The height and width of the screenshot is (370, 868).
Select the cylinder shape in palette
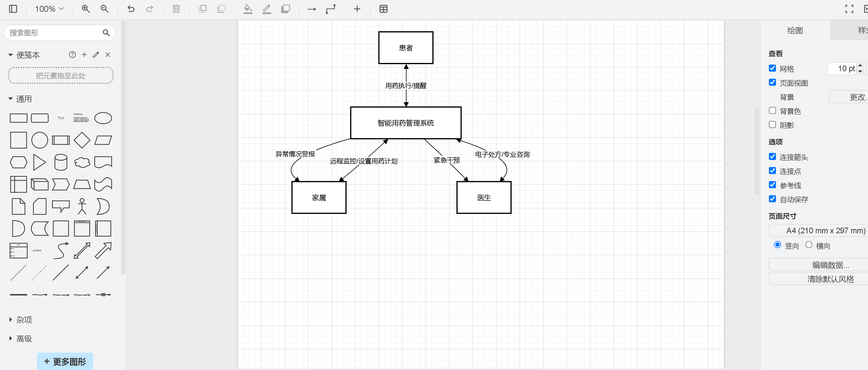61,162
